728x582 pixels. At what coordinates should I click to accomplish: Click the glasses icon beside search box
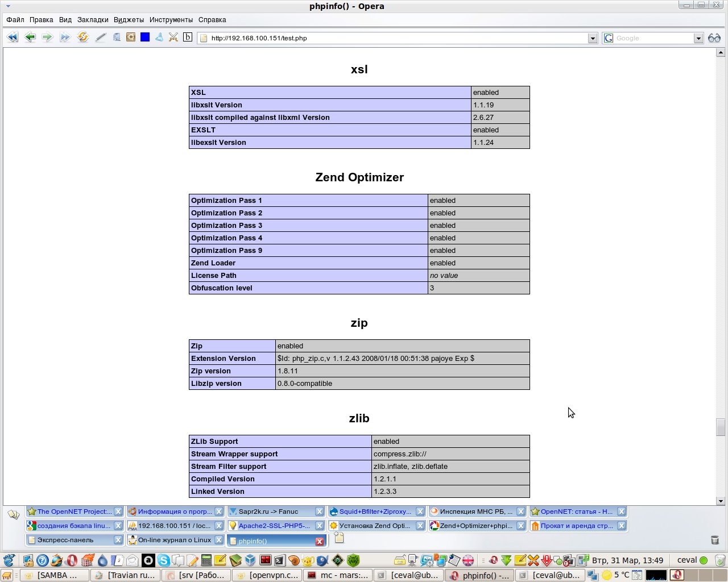714,38
